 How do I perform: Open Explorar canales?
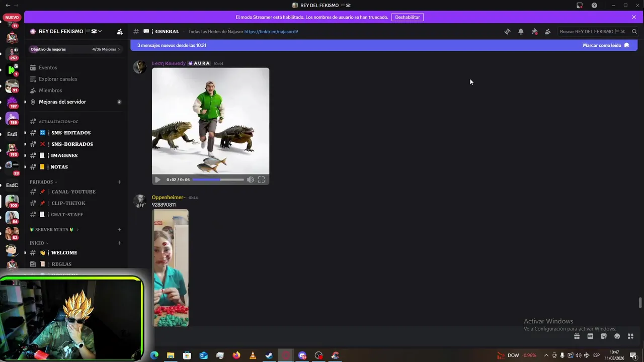point(75,79)
